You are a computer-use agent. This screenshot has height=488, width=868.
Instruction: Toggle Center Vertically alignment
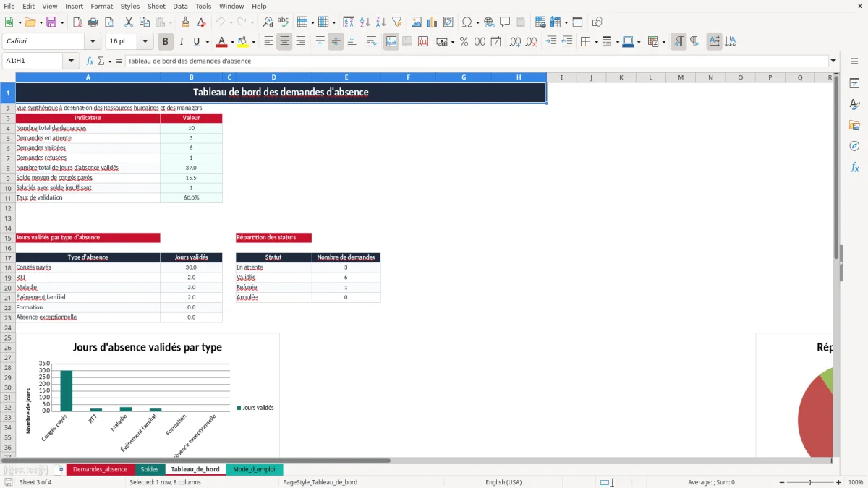pos(336,42)
